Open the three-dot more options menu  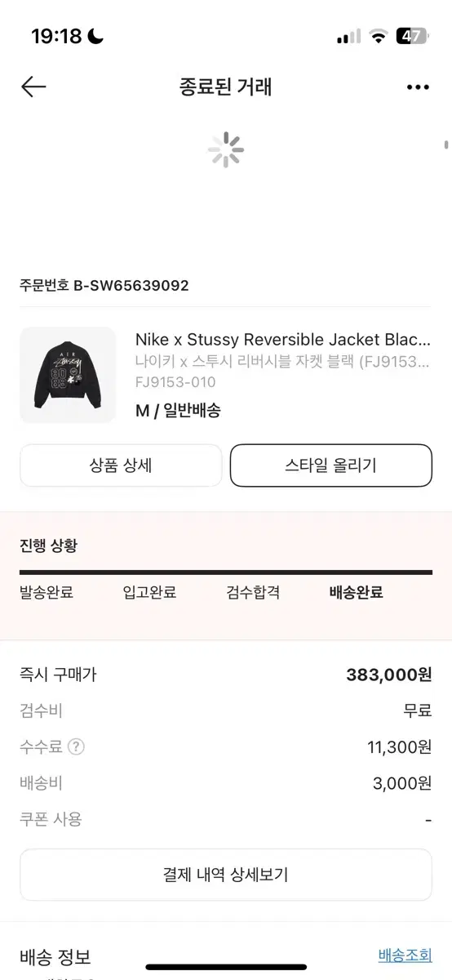click(418, 87)
